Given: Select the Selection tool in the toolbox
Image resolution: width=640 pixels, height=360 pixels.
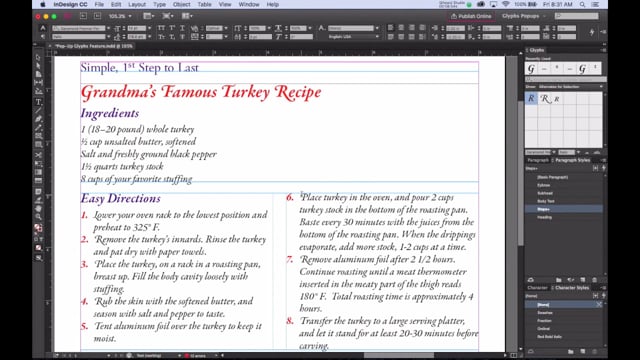Looking at the screenshot, I should (x=38, y=58).
